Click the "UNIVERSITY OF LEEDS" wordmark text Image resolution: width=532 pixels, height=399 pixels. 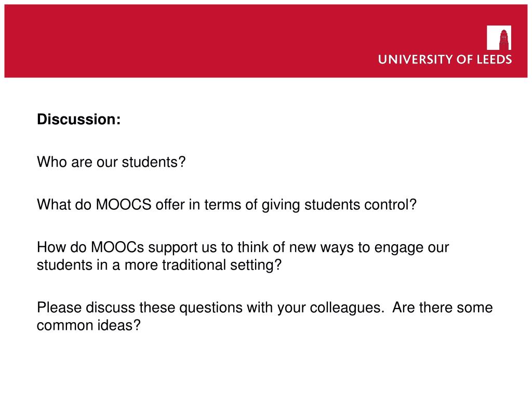(x=445, y=59)
